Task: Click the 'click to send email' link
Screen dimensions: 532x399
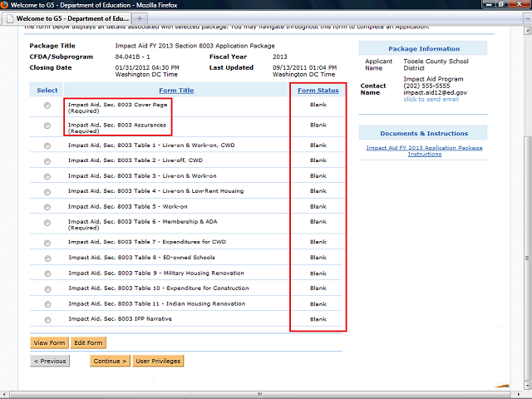Action: tap(431, 99)
